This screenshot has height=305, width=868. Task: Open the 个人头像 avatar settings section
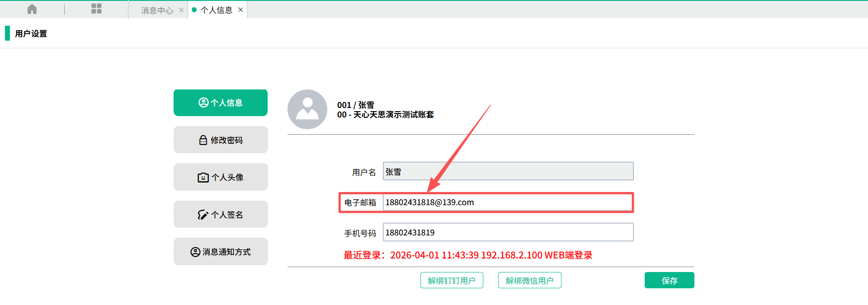tap(221, 177)
